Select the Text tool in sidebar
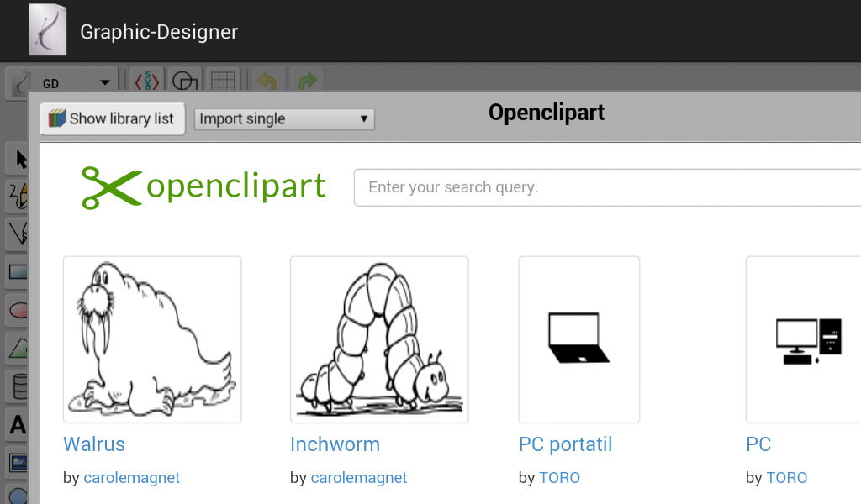The height and width of the screenshot is (504, 861). pyautogui.click(x=18, y=425)
